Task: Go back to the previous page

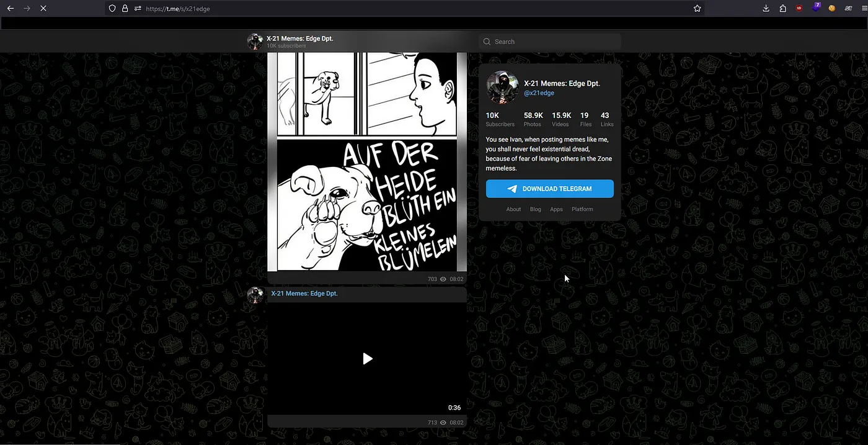Action: (10, 9)
